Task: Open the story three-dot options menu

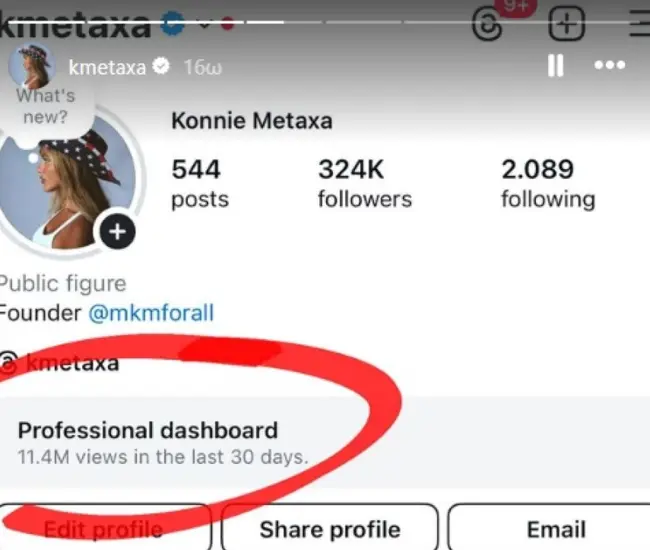Action: pos(609,66)
